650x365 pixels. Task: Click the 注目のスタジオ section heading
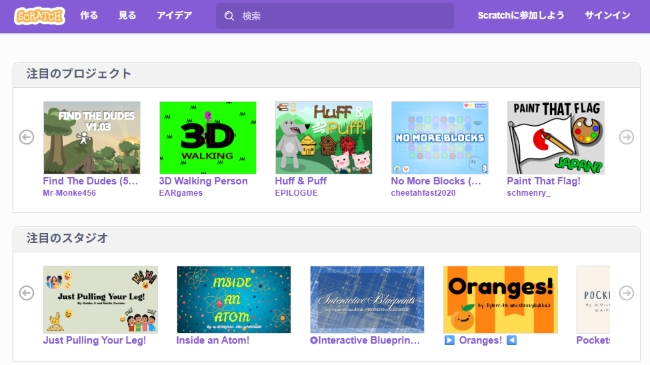[x=67, y=238]
